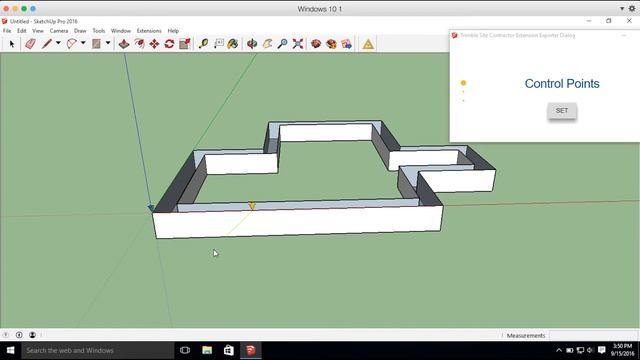
Task: Click the volume speaker tray icon
Action: (590, 350)
